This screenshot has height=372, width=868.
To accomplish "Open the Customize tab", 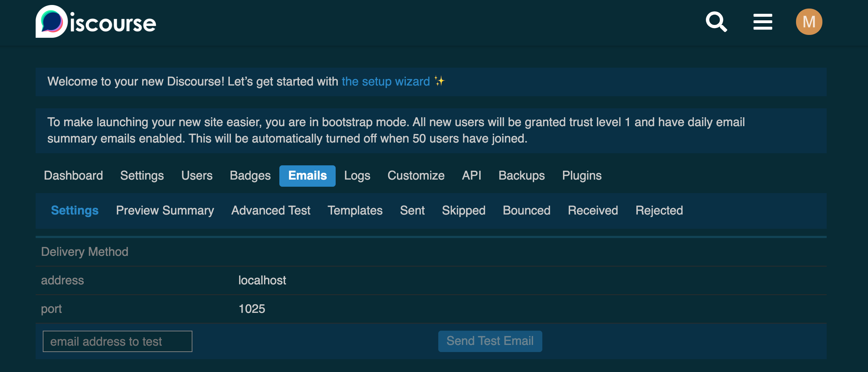I will point(416,176).
